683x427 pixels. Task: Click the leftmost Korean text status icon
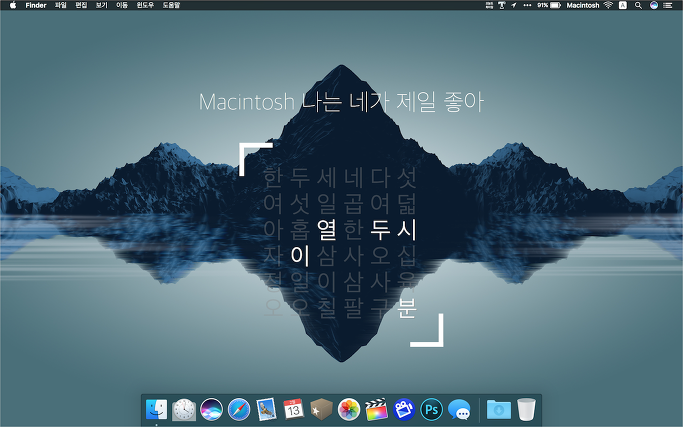[489, 5]
